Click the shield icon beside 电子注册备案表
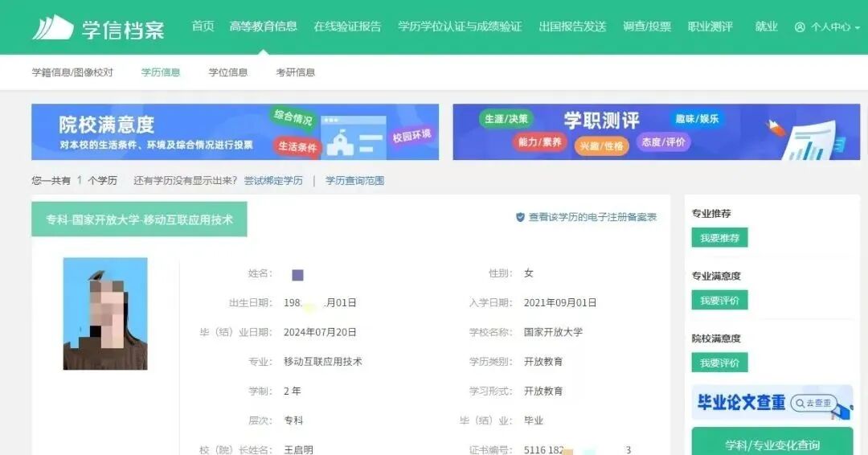868x455 pixels. click(520, 218)
